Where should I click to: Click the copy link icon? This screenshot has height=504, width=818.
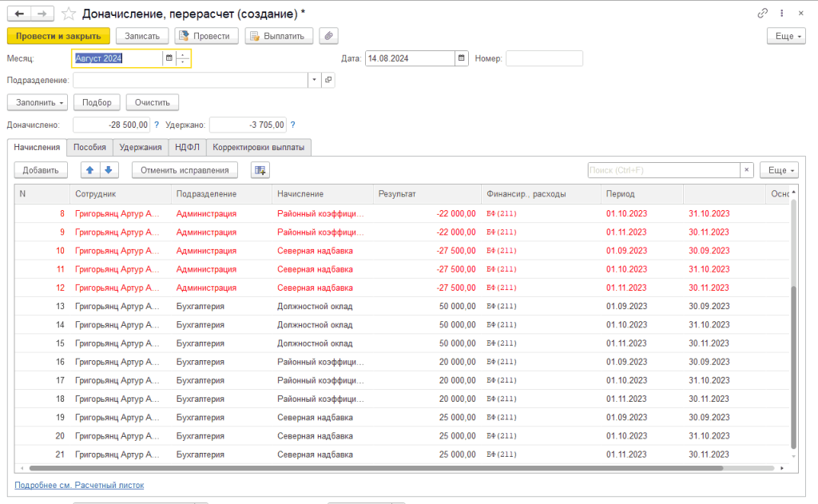coord(763,14)
